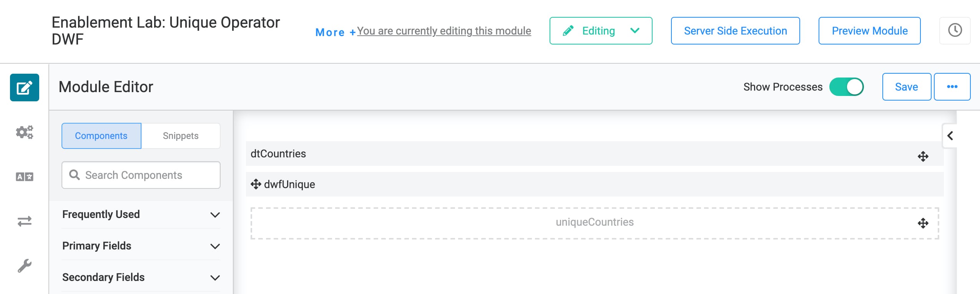Select the Components tab

click(x=101, y=136)
